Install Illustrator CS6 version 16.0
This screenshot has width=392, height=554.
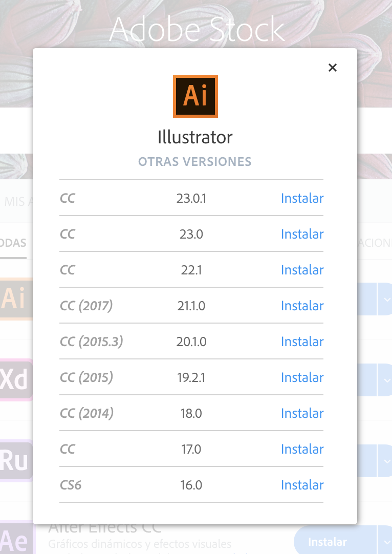pos(302,485)
